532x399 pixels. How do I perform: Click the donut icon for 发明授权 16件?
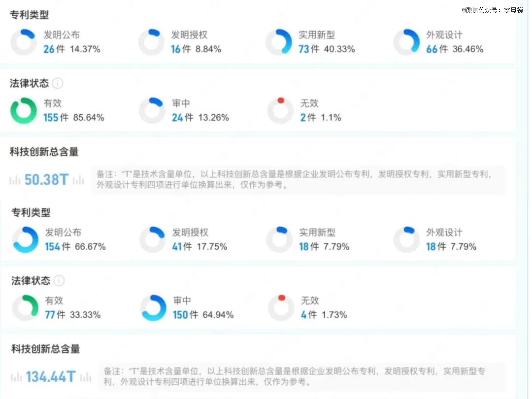(x=151, y=42)
